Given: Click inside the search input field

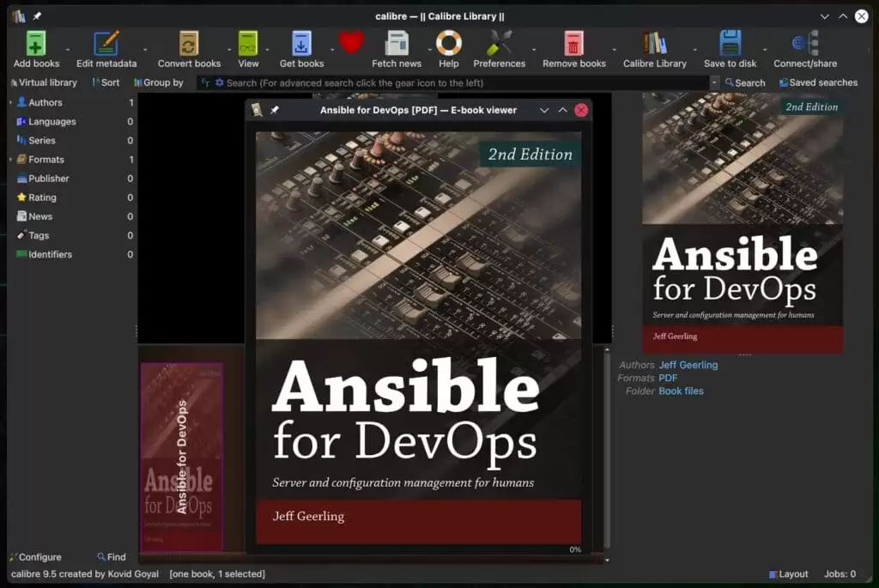Looking at the screenshot, I should tap(464, 82).
